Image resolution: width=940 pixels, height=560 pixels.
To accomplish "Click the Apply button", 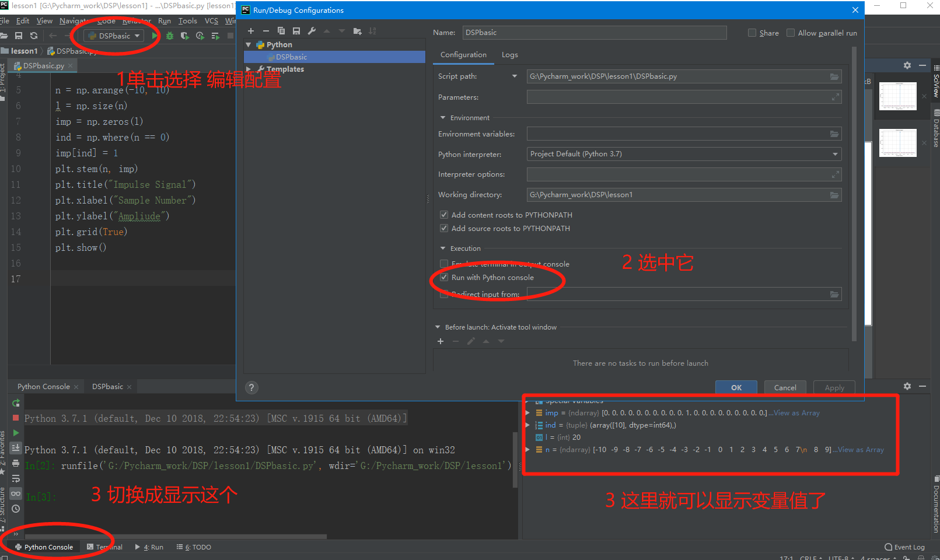I will coord(834,387).
